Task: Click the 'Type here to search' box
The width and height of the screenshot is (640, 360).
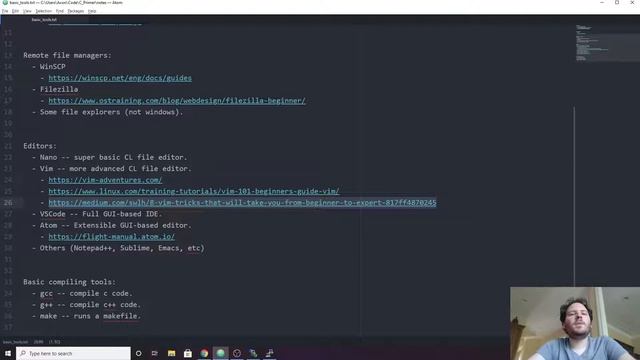Action: pyautogui.click(x=73, y=353)
